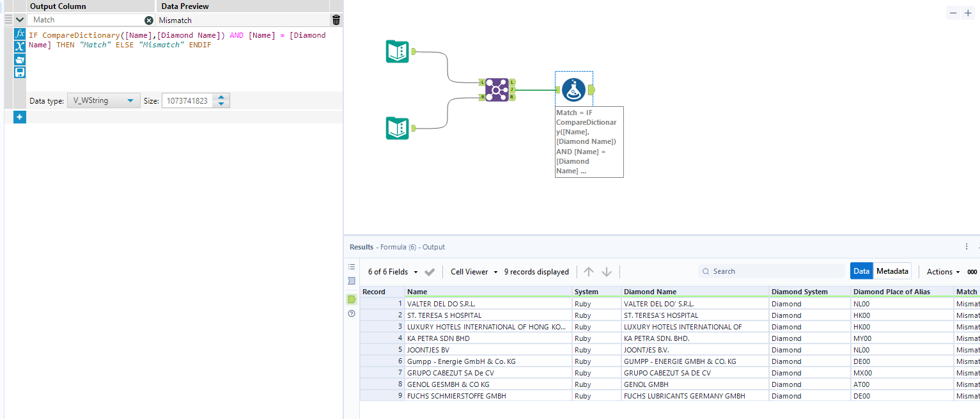Open the Data type dropdown showing V_WString
The height and width of the screenshot is (419, 980).
[104, 100]
